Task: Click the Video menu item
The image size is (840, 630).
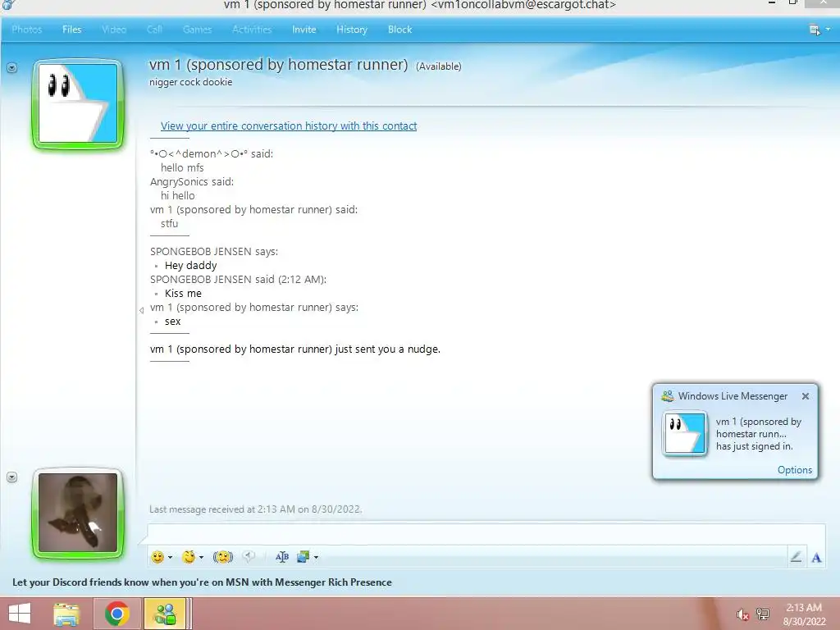Action: (x=114, y=30)
